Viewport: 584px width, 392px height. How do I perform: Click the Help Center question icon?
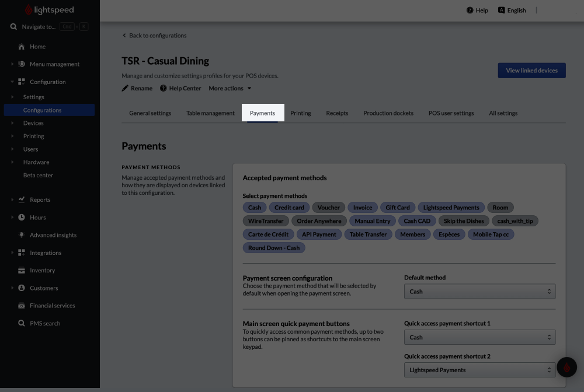point(163,88)
